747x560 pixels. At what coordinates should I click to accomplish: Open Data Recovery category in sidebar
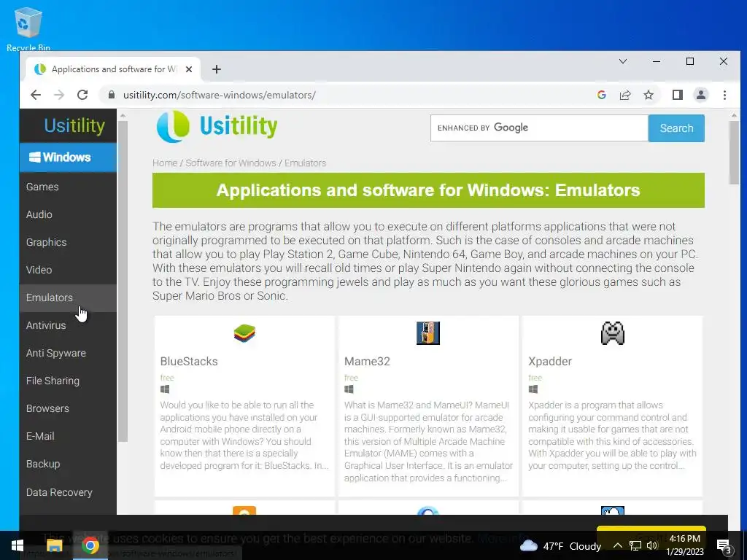(x=68, y=492)
